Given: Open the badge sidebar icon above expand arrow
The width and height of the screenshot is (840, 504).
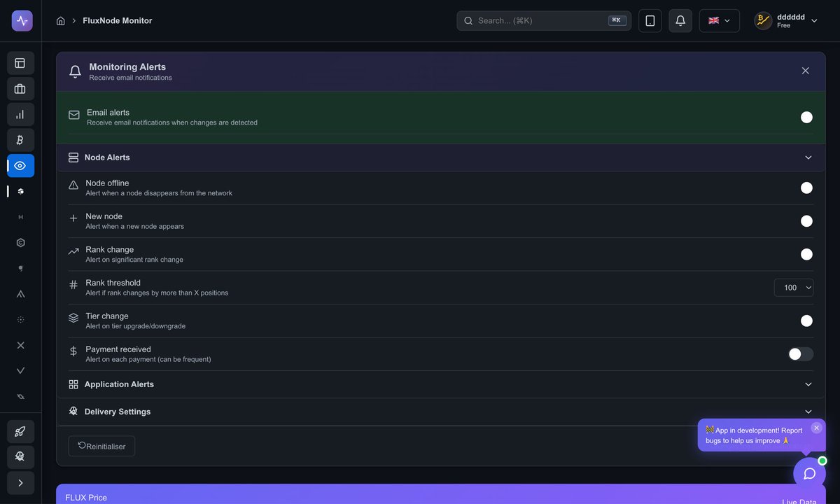Looking at the screenshot, I should click(20, 457).
